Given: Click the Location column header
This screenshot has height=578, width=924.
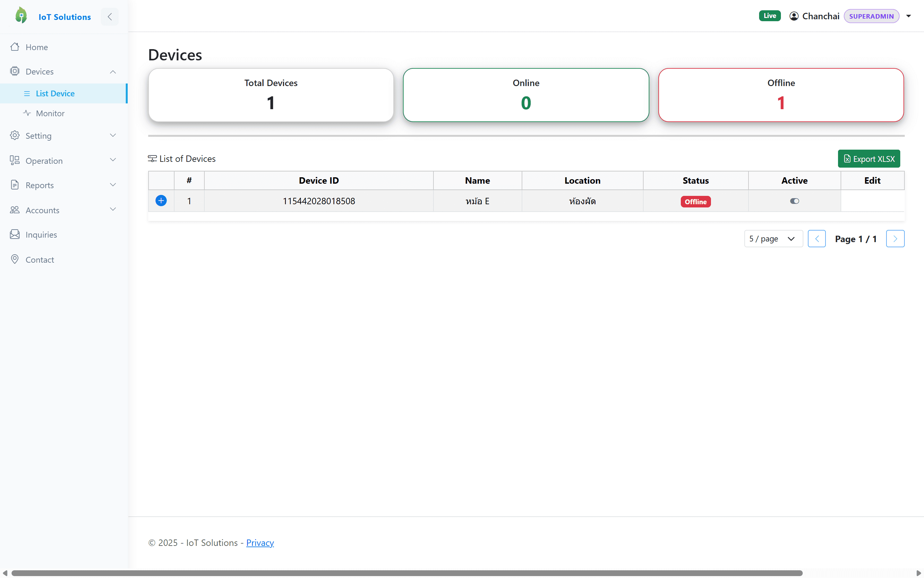Looking at the screenshot, I should click(x=582, y=180).
